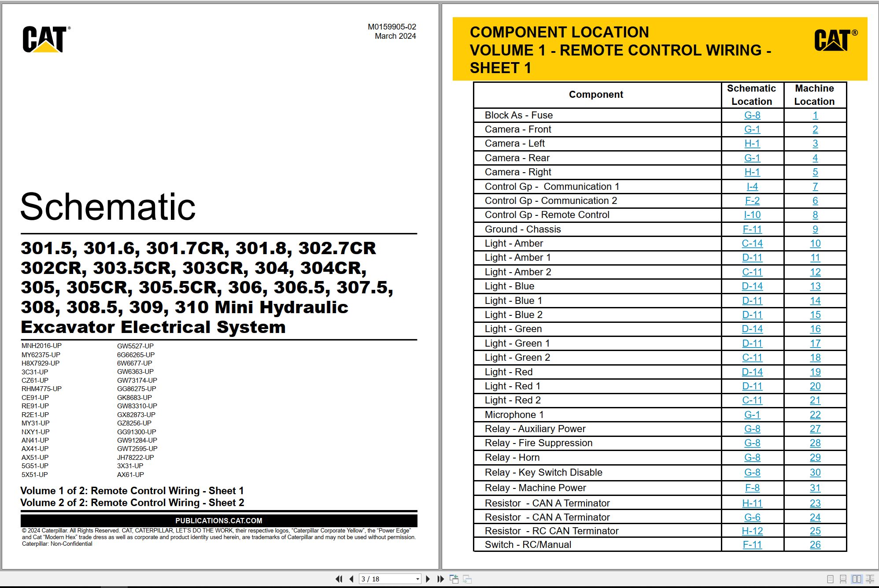Open schematic link G-1 for Camera - Rear
The width and height of the screenshot is (879, 588).
752,158
